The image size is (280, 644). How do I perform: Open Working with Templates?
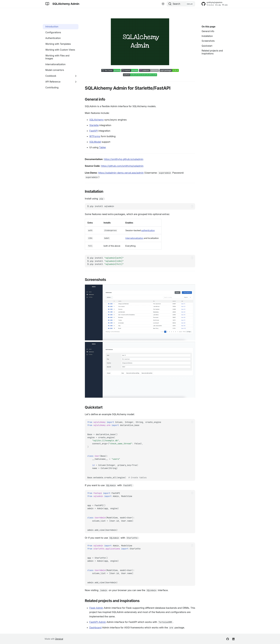(x=58, y=44)
